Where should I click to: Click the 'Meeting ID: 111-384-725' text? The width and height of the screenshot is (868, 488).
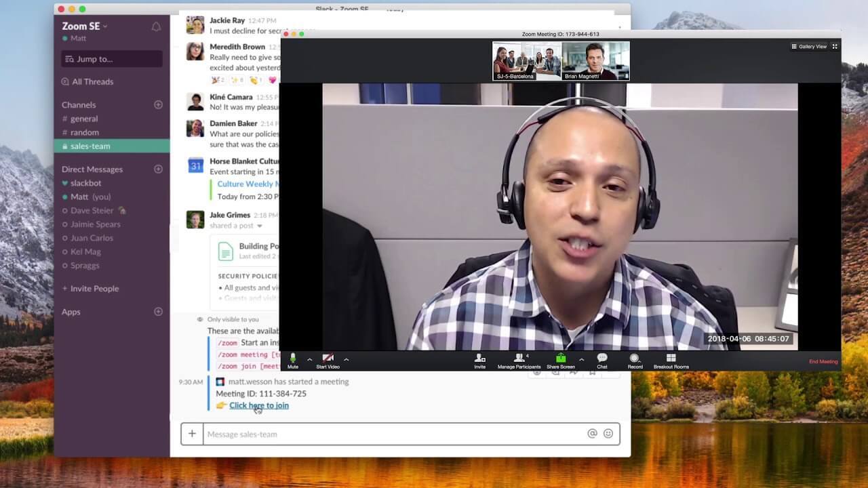point(261,394)
